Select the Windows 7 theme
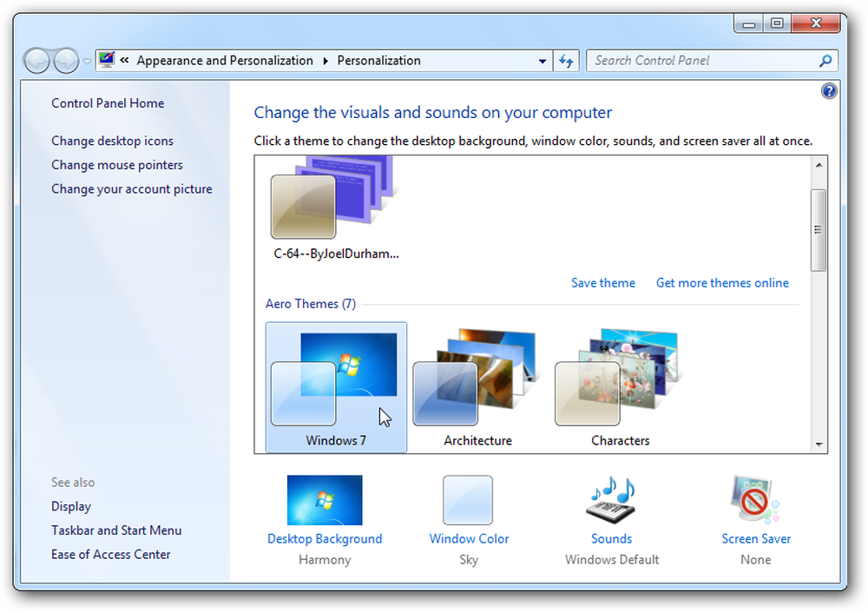The image size is (868, 612). 336,387
